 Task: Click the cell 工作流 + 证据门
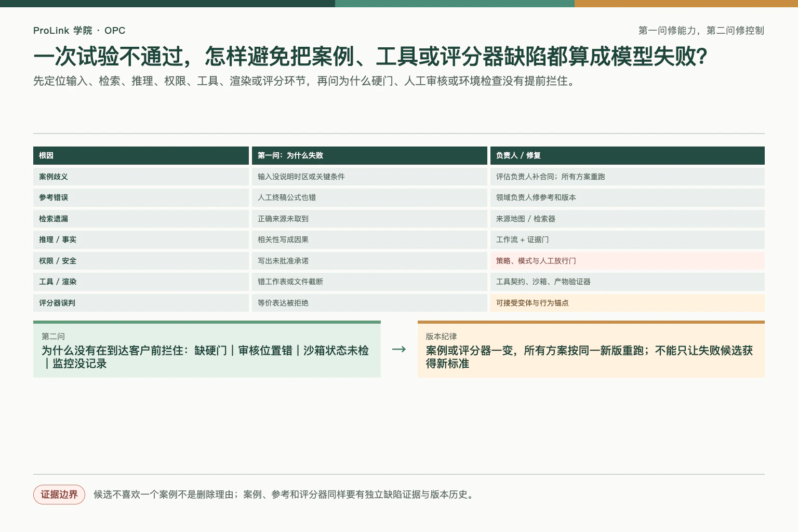[x=627, y=240]
